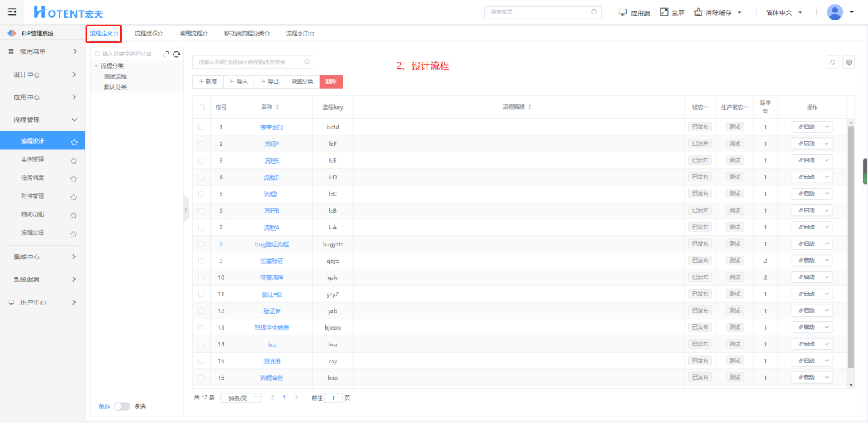The image size is (868, 423).
Task: Check the select-all checkbox in the table header
Action: point(201,107)
